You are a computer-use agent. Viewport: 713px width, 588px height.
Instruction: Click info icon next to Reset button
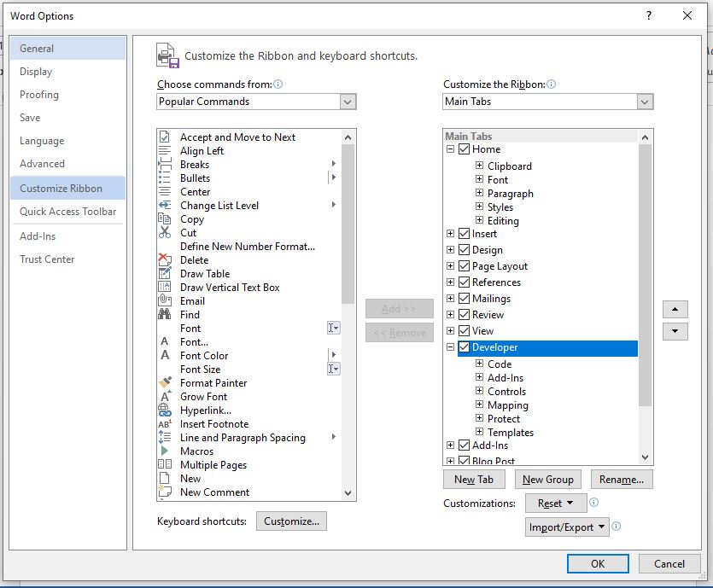pyautogui.click(x=593, y=502)
